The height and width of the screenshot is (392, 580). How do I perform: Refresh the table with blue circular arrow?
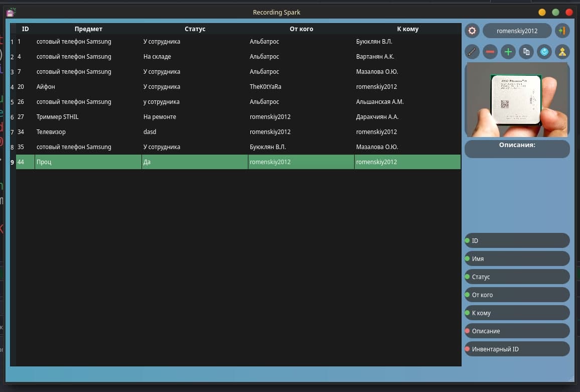[x=544, y=52]
